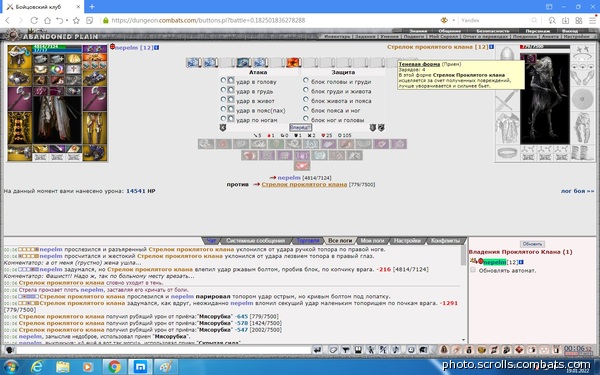Enable 'Обновлять автомат.' checkbox
The width and height of the screenshot is (600, 375).
point(473,270)
